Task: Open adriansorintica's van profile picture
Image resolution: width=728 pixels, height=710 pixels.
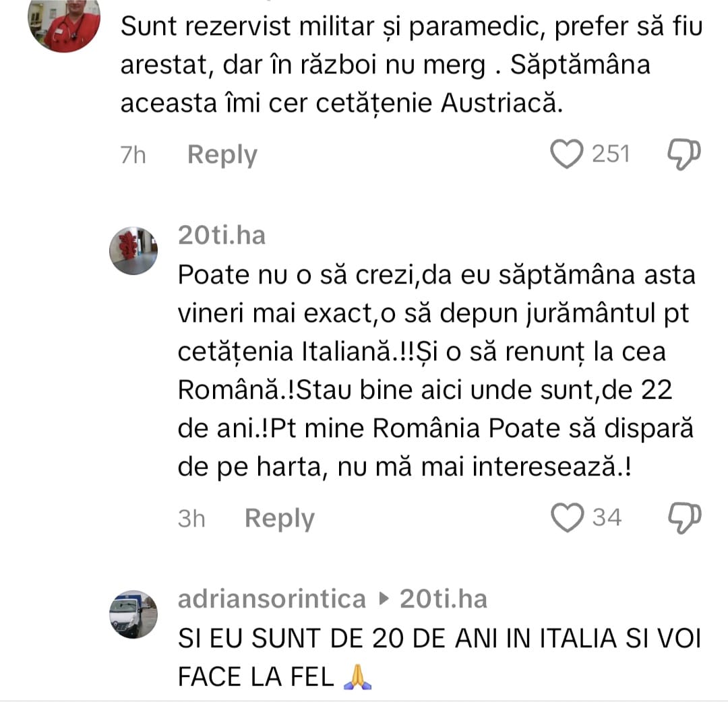Action: (x=133, y=614)
